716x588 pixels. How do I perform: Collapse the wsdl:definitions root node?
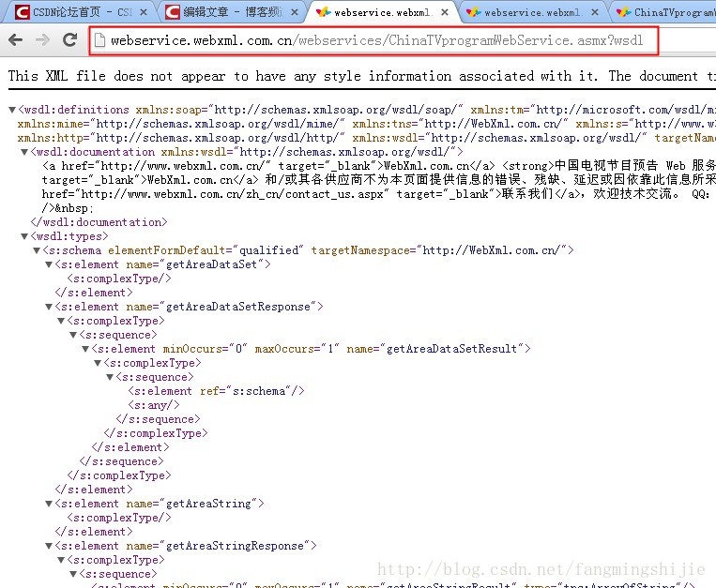tap(12, 110)
